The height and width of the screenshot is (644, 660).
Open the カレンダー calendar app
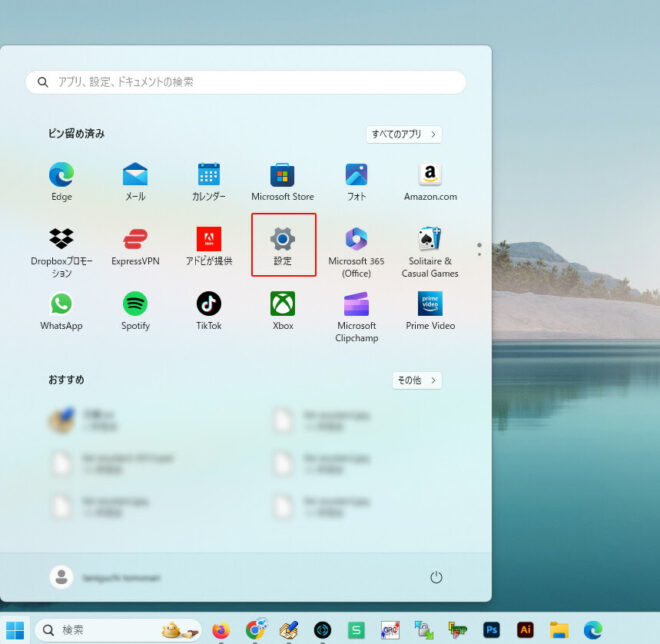209,181
